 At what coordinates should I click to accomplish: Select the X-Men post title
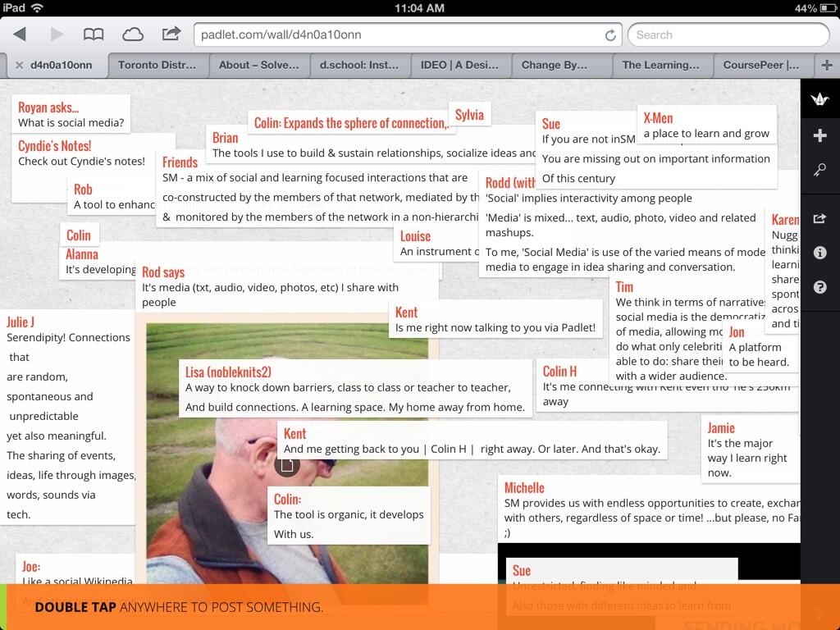click(x=658, y=118)
